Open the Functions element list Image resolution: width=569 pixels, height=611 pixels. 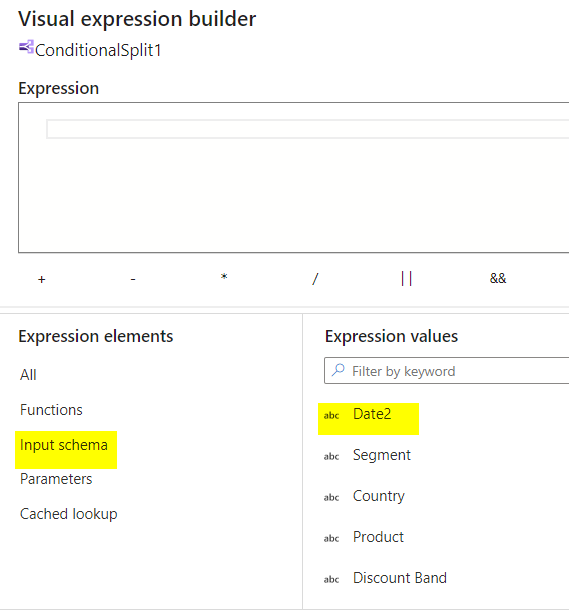[51, 410]
